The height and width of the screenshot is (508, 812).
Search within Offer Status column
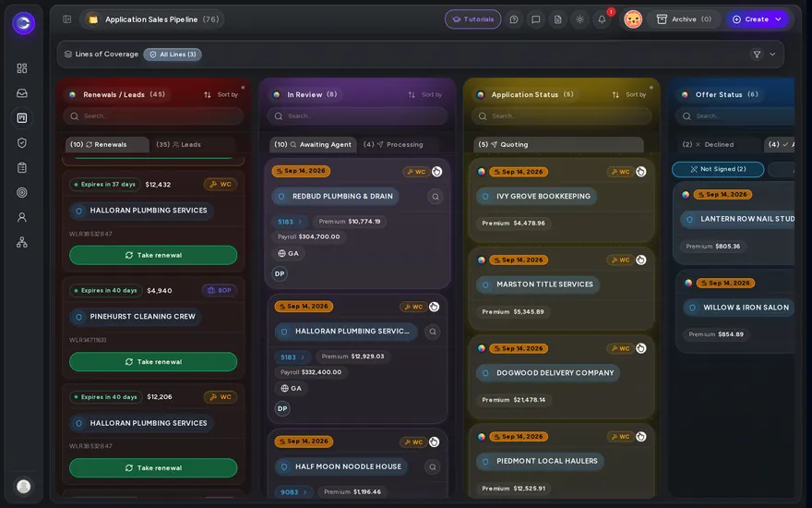pyautogui.click(x=734, y=116)
